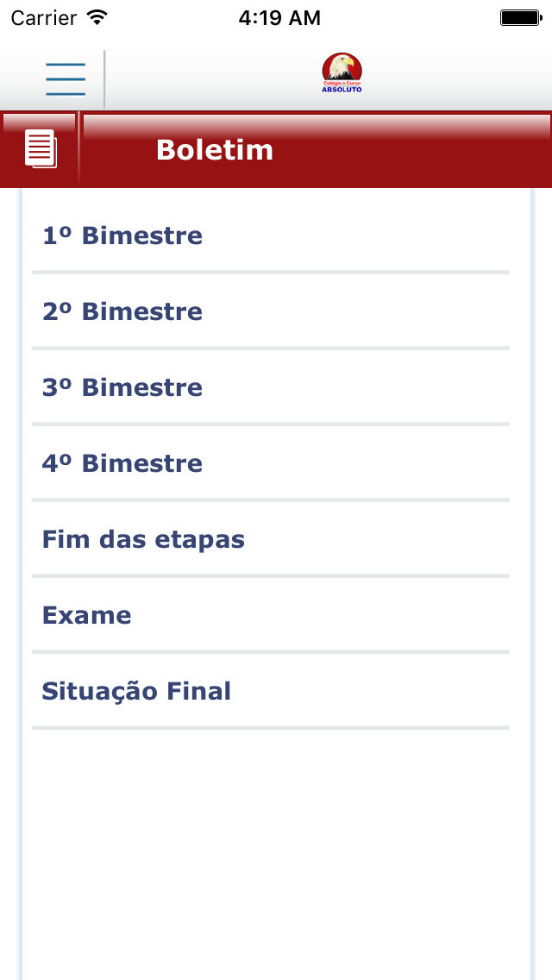Select Fim das etapas entry
Viewport: 552px width, 980px height.
point(271,539)
